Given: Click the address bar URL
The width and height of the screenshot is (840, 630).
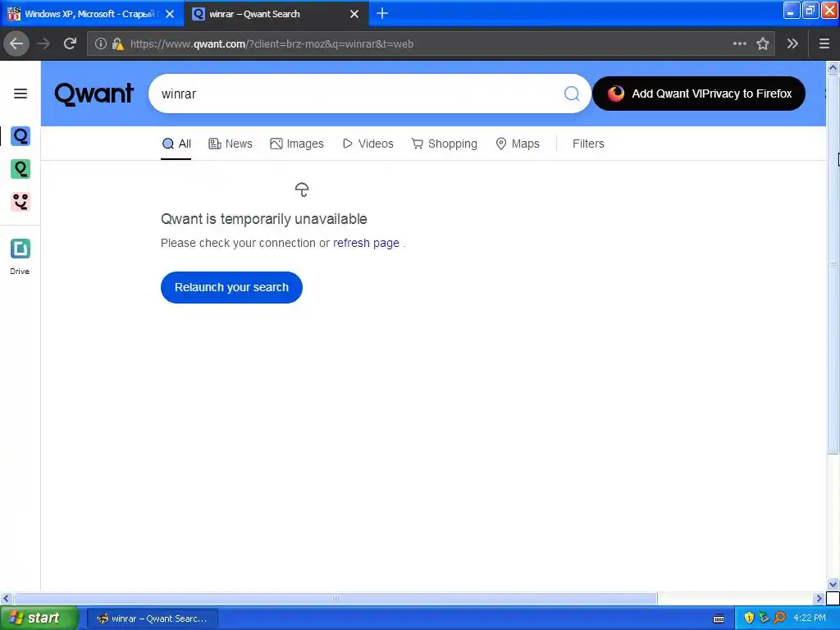Looking at the screenshot, I should click(x=272, y=44).
